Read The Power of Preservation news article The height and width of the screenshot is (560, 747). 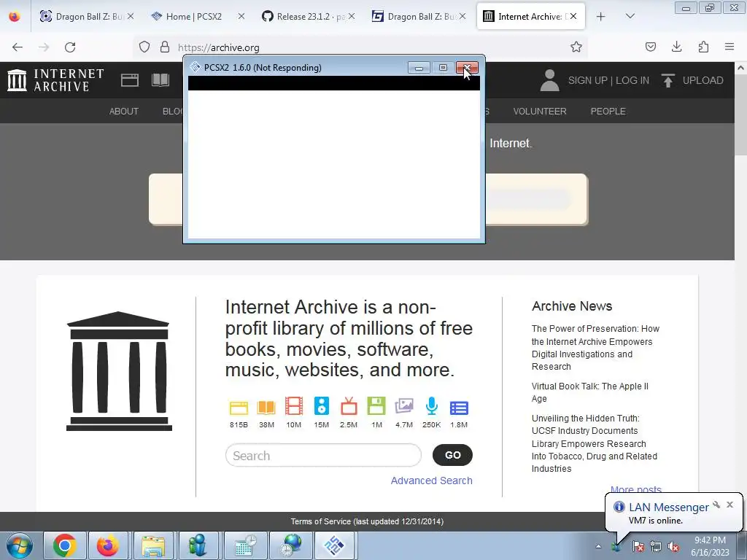coord(595,348)
